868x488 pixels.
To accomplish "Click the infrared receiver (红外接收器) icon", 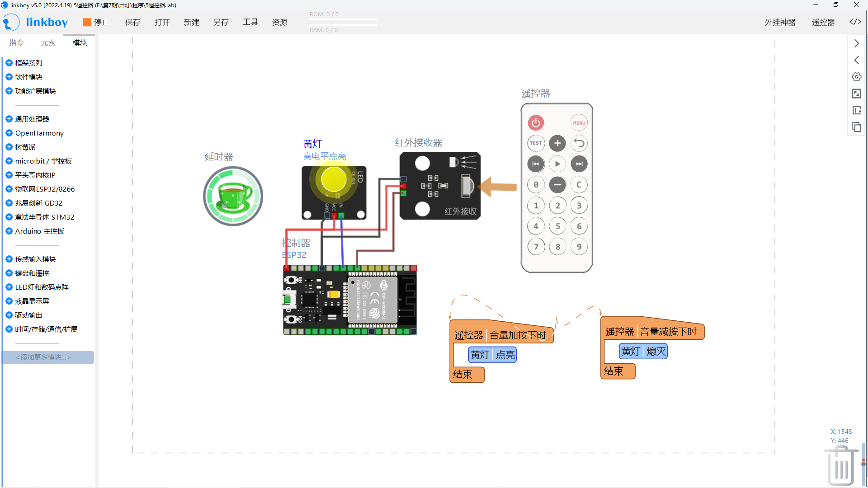I will (x=438, y=185).
